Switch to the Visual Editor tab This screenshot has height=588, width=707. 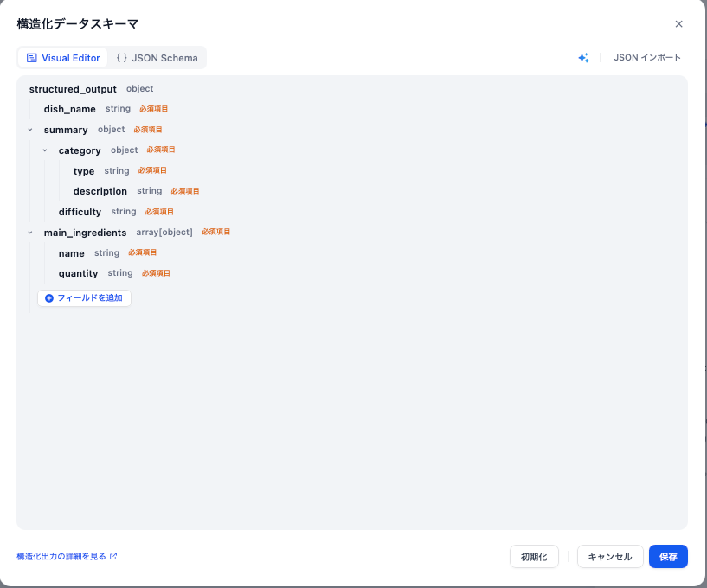tap(63, 58)
